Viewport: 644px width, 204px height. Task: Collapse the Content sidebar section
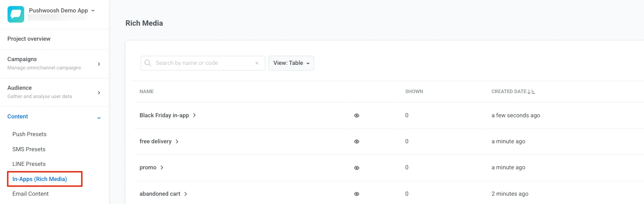pos(99,118)
